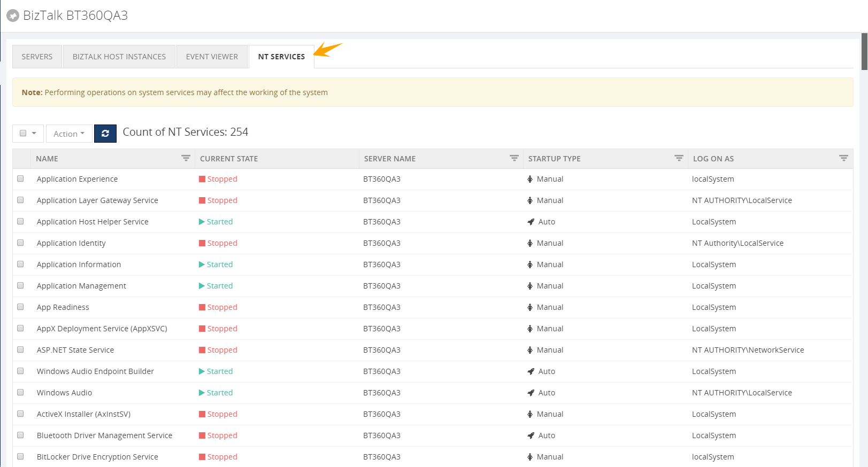Click the SERVER NAME column header
Screen dimensions: 868x467
coord(390,159)
